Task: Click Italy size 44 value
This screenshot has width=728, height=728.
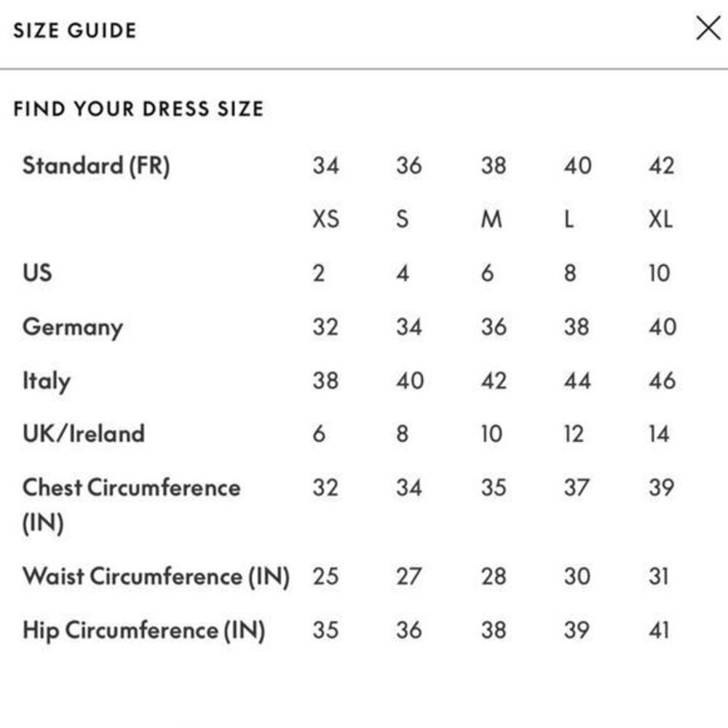Action: (x=577, y=381)
